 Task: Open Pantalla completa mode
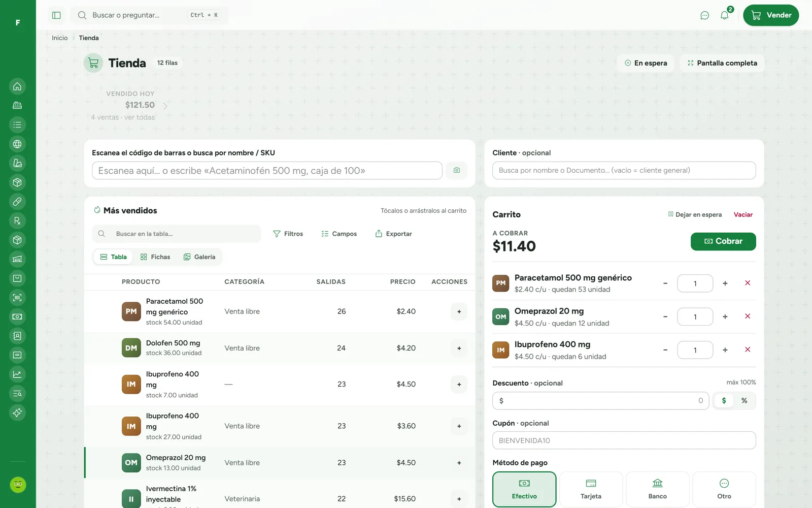click(722, 63)
